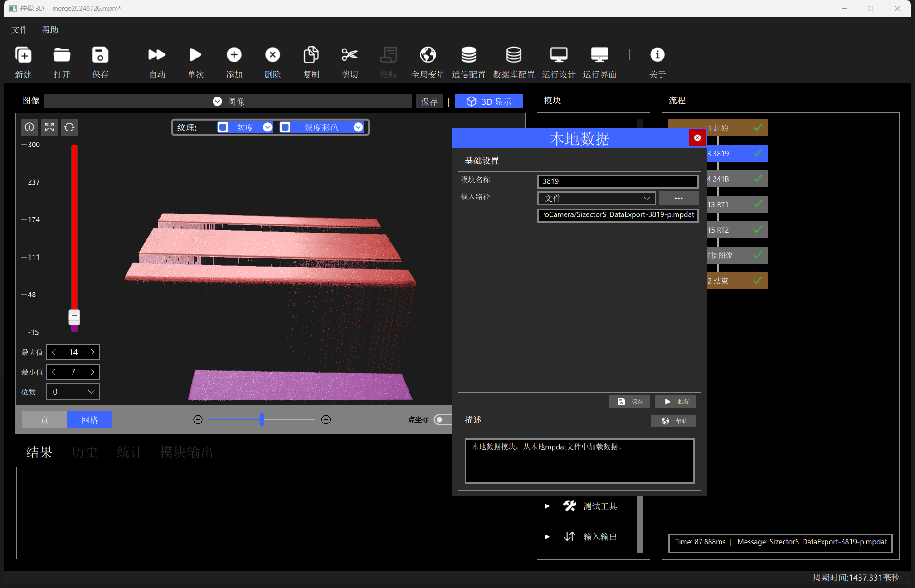Click the zoom in plus icon

(x=326, y=420)
